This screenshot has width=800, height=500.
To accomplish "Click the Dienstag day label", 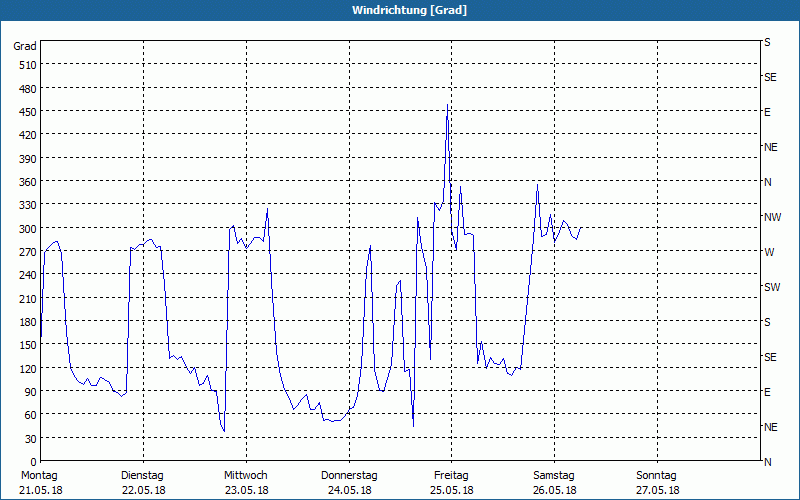I will [x=142, y=476].
